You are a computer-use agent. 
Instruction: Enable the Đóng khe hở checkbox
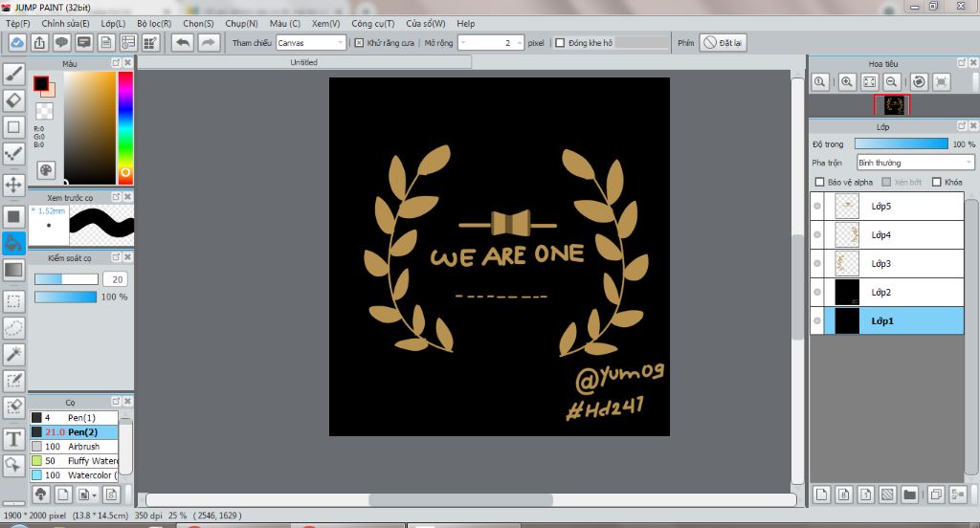(560, 42)
